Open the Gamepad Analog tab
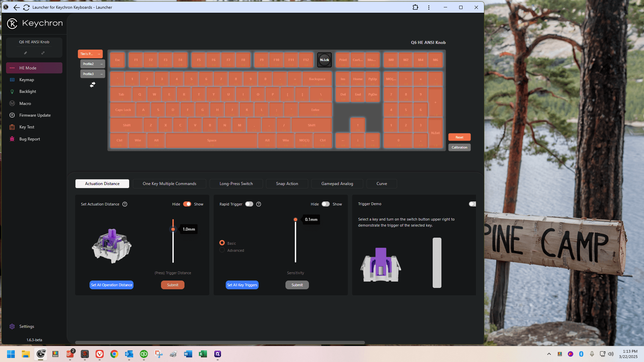This screenshot has width=644, height=362. coord(337,184)
